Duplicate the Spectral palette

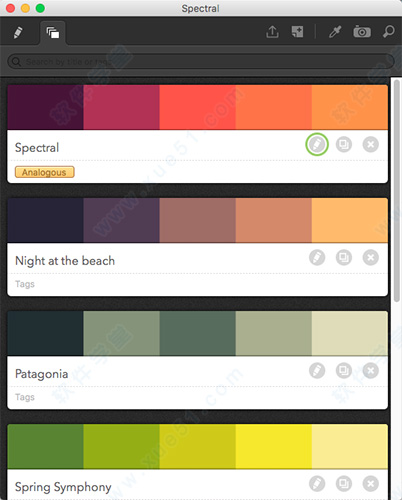(x=344, y=144)
